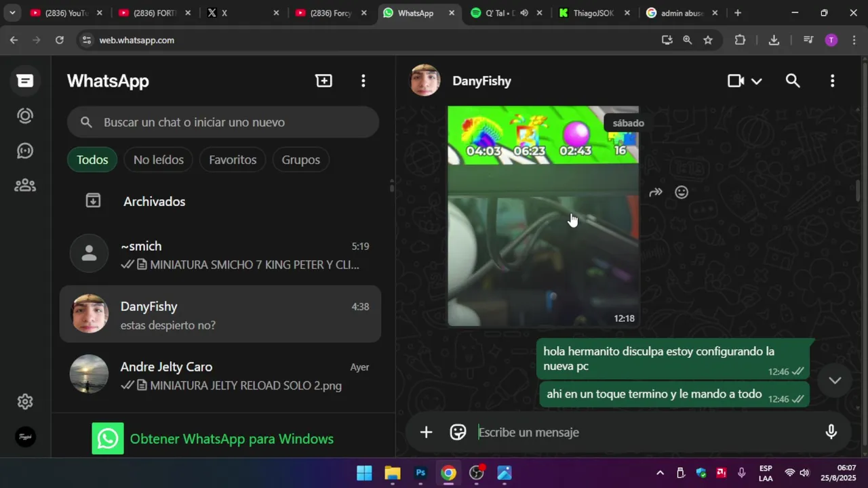Open conversation three-dot menu

(x=833, y=81)
